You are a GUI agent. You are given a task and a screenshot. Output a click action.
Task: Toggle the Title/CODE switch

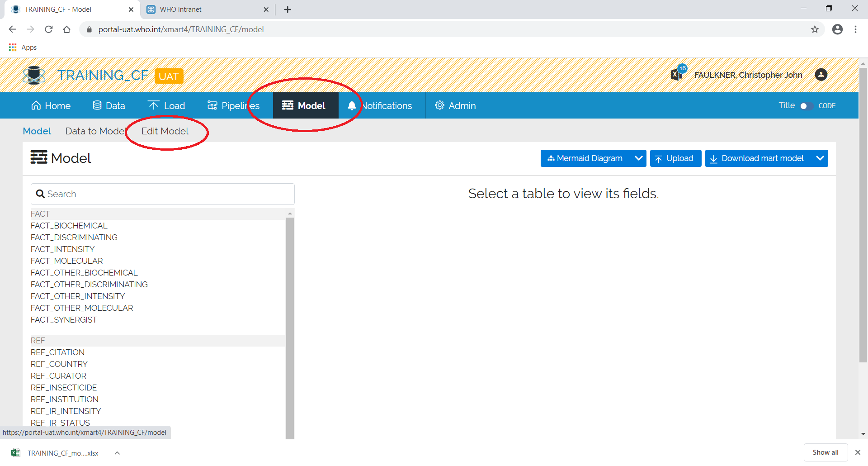point(806,106)
